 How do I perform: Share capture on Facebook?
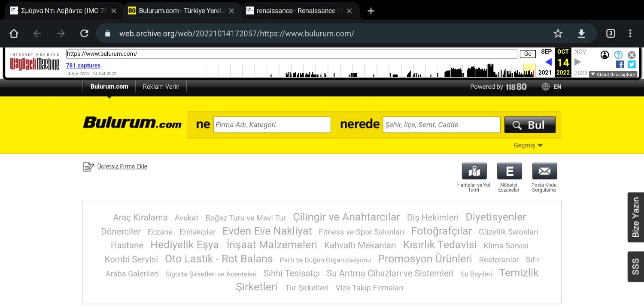(620, 64)
